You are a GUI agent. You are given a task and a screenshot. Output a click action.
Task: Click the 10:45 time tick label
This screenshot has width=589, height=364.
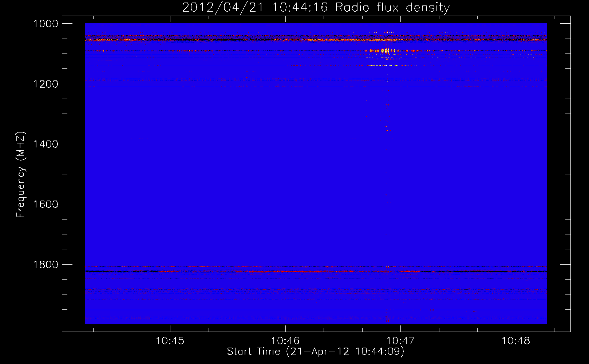pyautogui.click(x=170, y=341)
